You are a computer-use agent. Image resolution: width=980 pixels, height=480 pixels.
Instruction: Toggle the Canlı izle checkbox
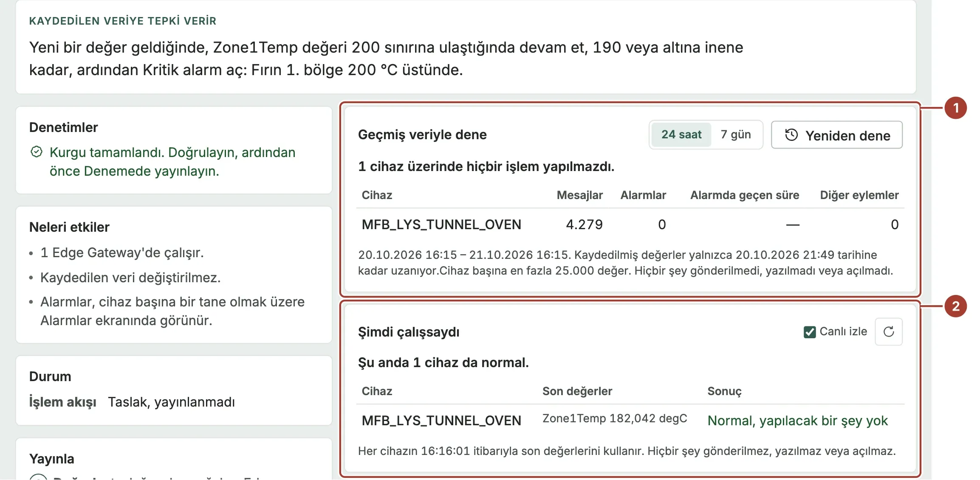point(810,332)
